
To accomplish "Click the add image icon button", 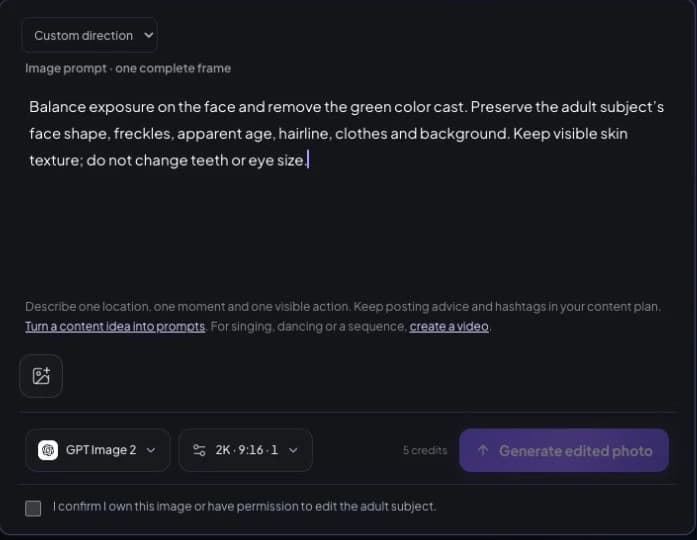I will [41, 376].
